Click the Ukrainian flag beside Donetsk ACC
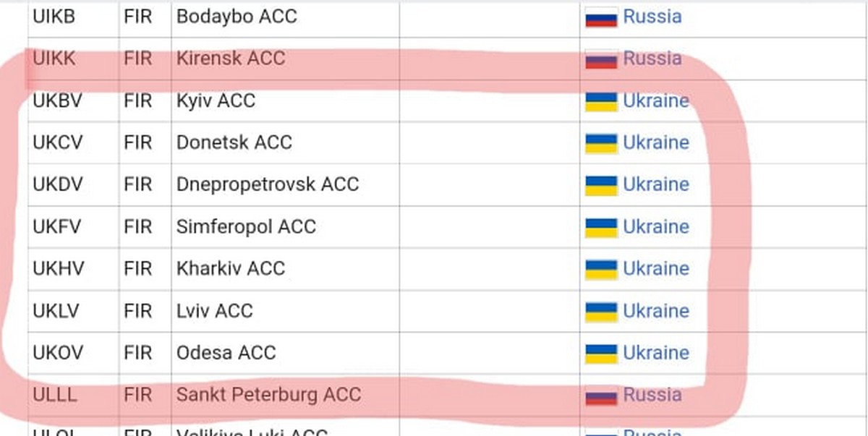The height and width of the screenshot is (436, 868). tap(600, 142)
